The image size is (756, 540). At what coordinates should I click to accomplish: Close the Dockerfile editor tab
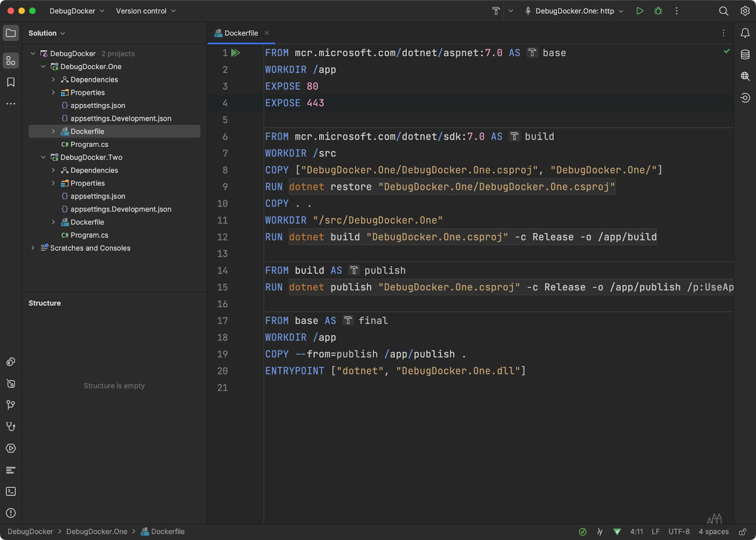click(x=266, y=33)
